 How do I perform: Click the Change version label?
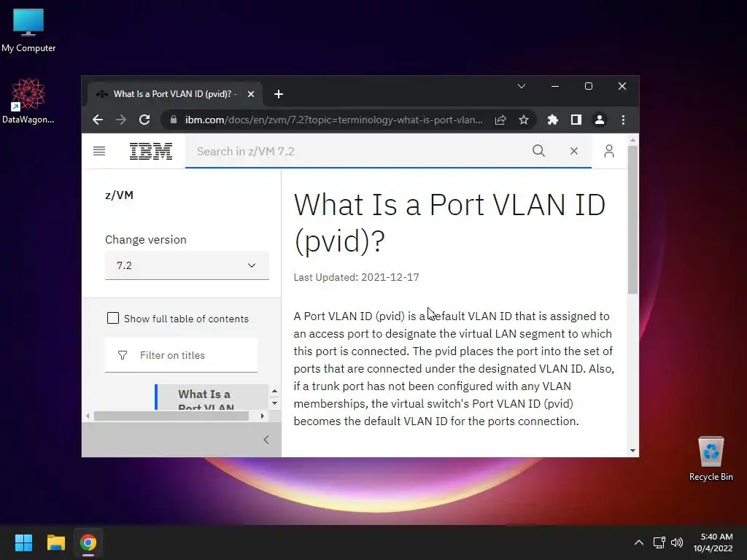tap(146, 239)
